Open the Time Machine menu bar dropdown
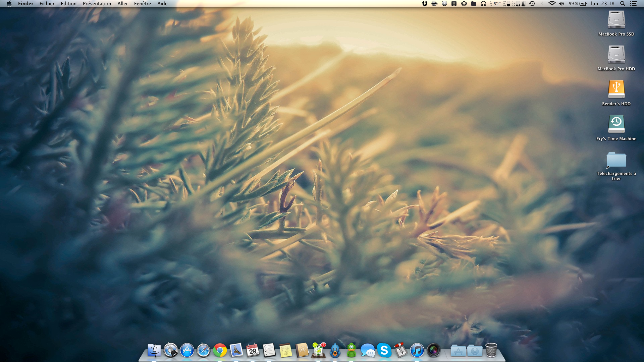 tap(532, 4)
